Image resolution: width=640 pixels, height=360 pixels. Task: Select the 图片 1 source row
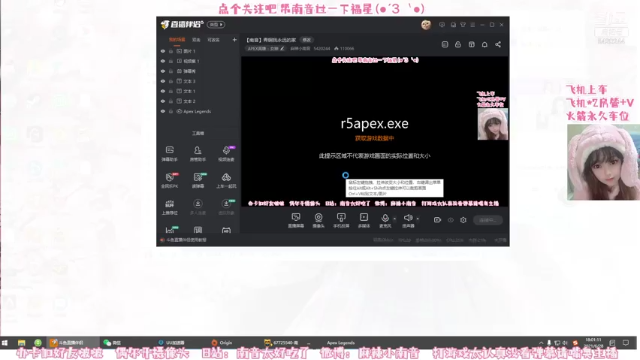coord(199,51)
